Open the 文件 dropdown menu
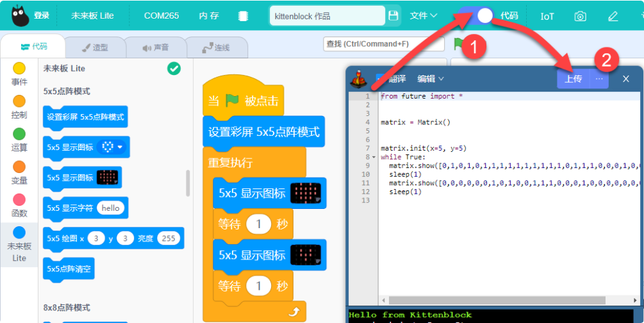The width and height of the screenshot is (644, 323). pyautogui.click(x=423, y=15)
